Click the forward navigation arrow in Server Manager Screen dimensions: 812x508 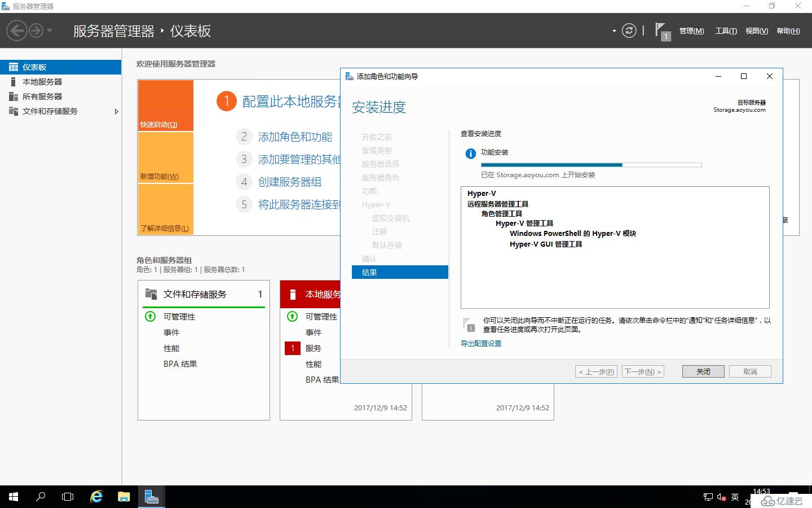tap(36, 30)
